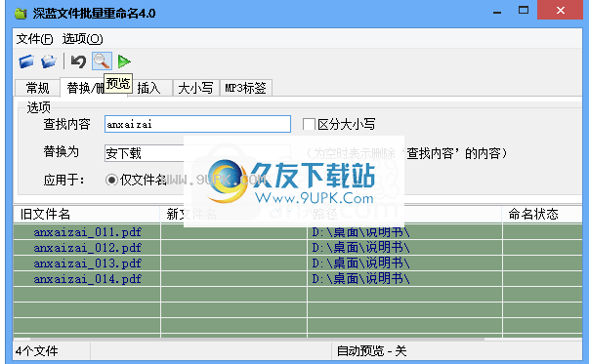Open the 大小写 tab
The width and height of the screenshot is (589, 364).
[x=195, y=88]
